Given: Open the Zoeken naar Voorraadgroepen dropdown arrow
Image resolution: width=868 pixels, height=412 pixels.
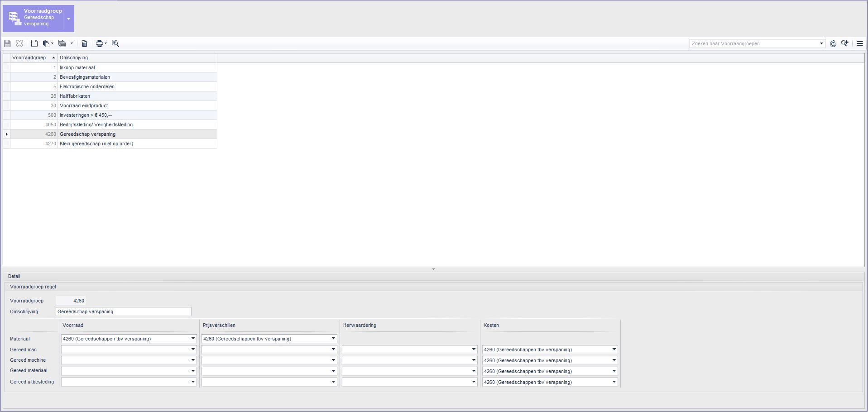Looking at the screenshot, I should 821,43.
